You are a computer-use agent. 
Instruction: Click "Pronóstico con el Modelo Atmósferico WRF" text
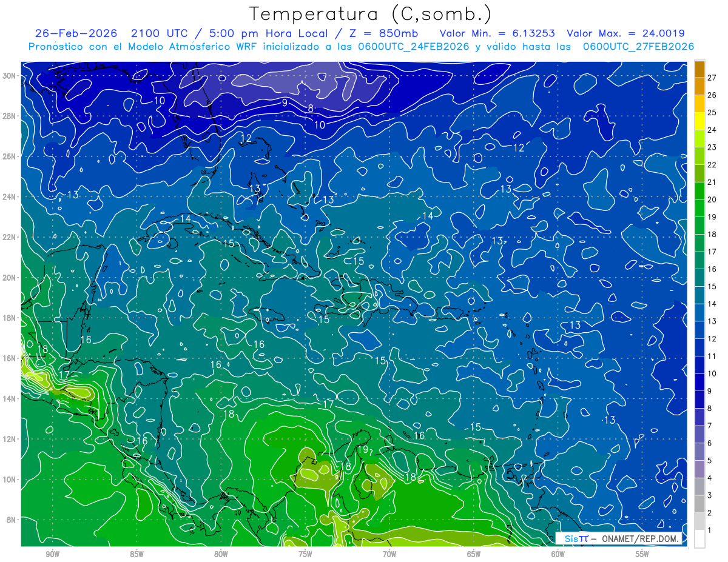coord(144,47)
